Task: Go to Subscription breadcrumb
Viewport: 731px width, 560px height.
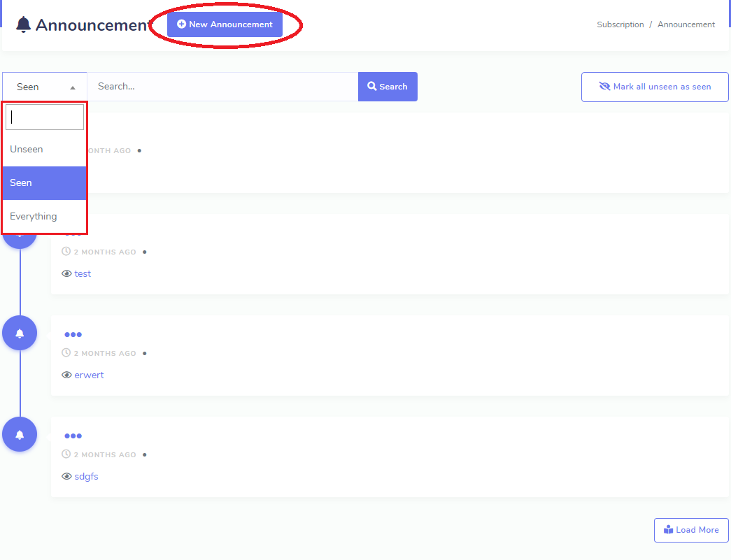Action: (x=620, y=24)
